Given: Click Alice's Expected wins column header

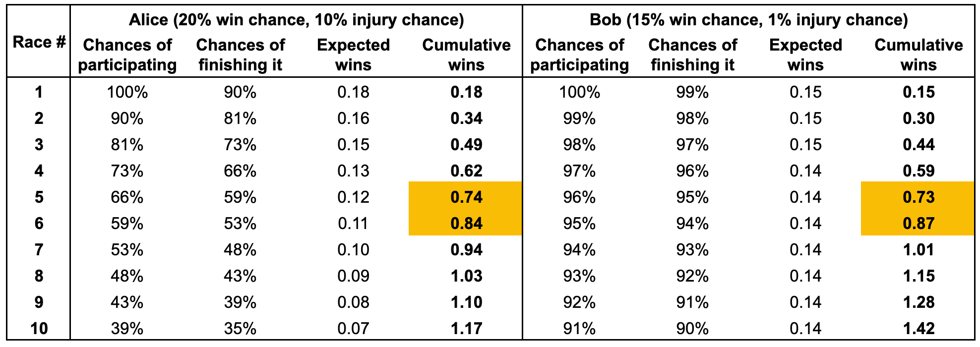Looking at the screenshot, I should pyautogui.click(x=353, y=55).
